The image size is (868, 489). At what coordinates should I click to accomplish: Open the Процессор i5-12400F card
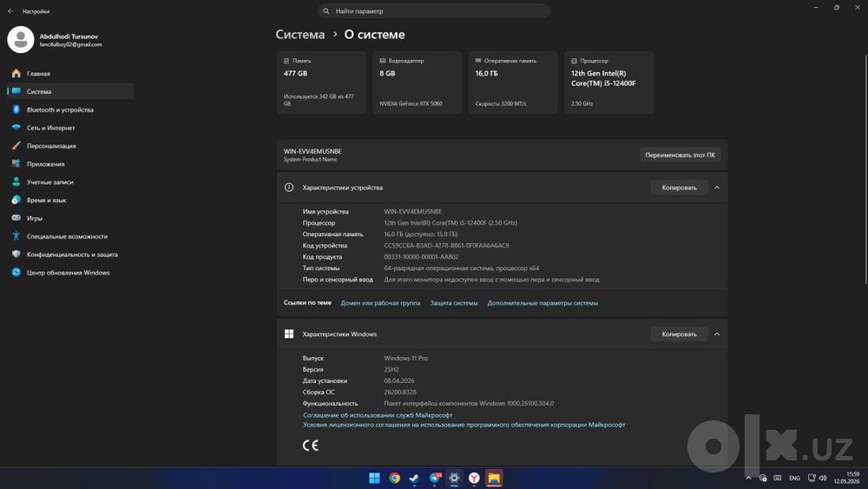coord(608,83)
